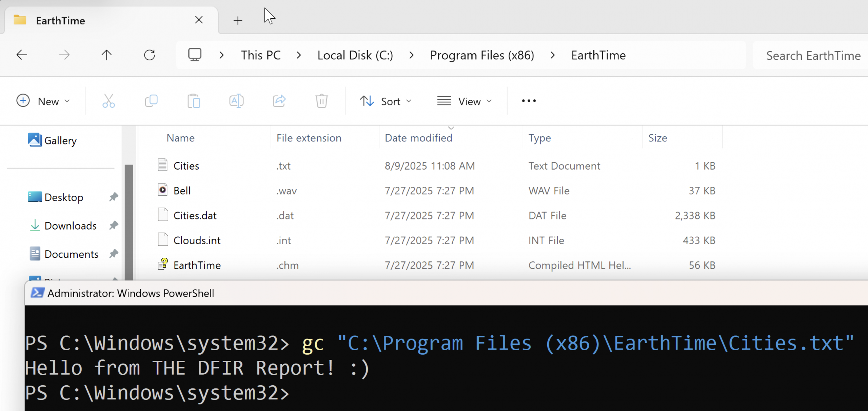
Task: Select the EarthTime folder tab
Action: point(111,20)
